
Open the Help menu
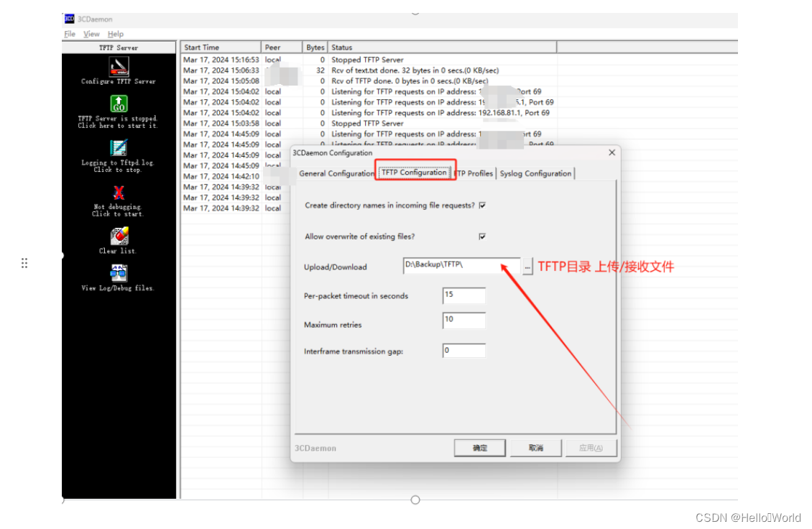116,34
